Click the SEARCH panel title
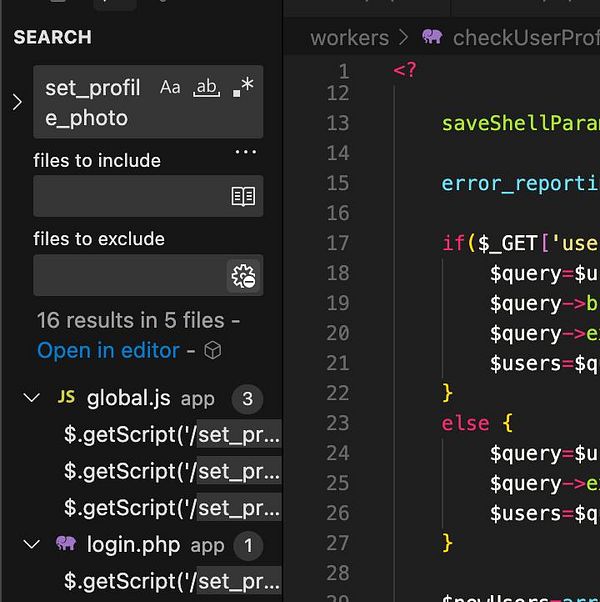 [53, 37]
